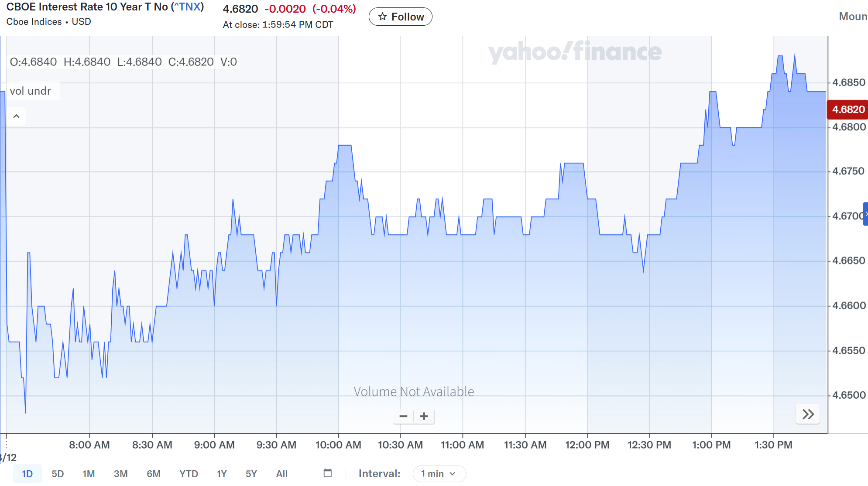
Task: Click the 8:30 AM time axis label
Action: click(152, 445)
